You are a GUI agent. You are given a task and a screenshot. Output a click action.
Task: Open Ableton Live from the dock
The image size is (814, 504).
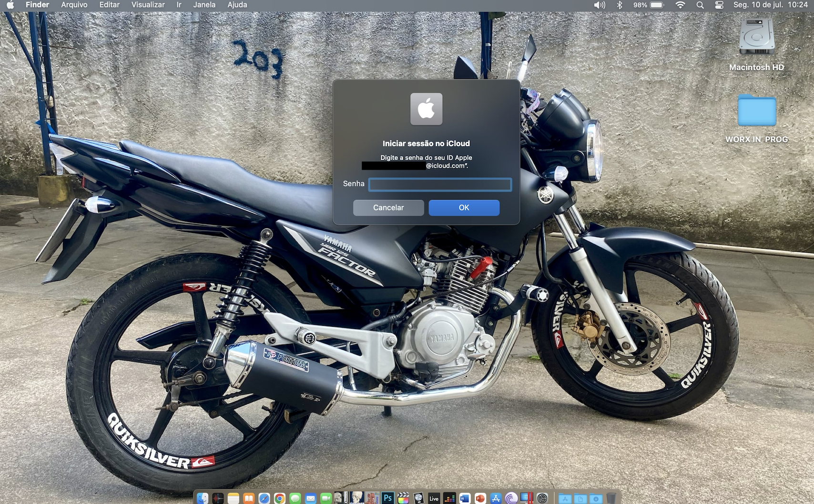coord(434,498)
